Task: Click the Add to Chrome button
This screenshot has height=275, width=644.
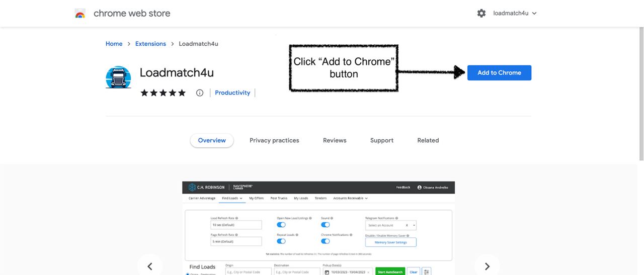Action: click(499, 73)
